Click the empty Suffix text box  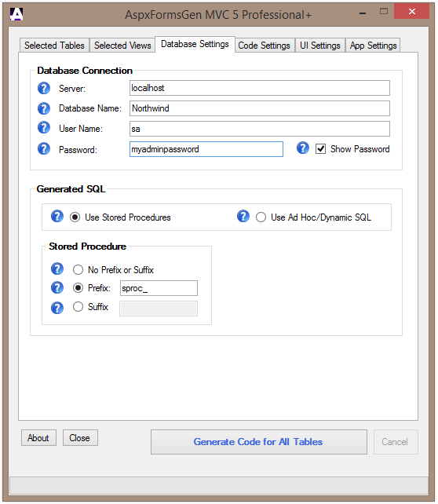click(159, 309)
